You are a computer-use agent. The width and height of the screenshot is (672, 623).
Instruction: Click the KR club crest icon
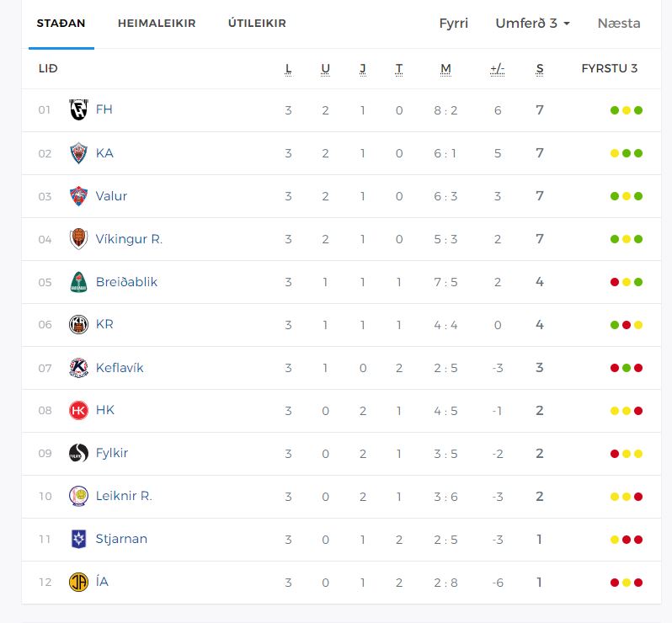78,324
